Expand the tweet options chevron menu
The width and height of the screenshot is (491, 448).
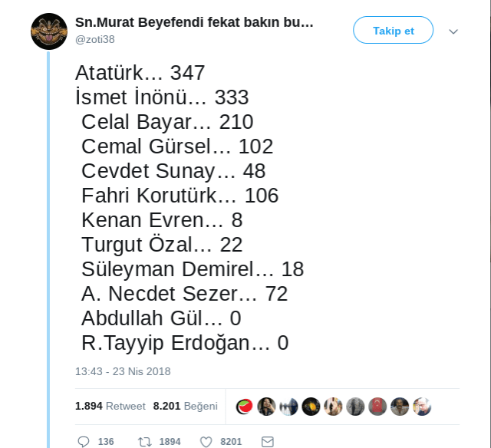[x=453, y=31]
